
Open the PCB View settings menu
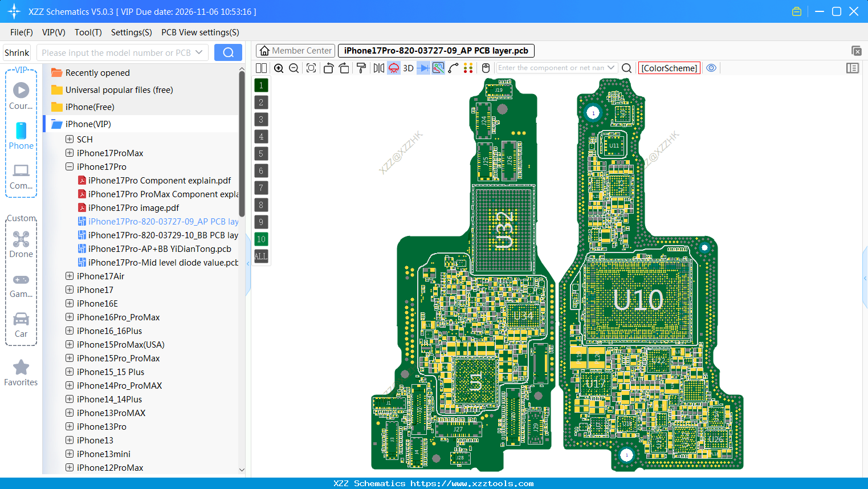(x=199, y=32)
